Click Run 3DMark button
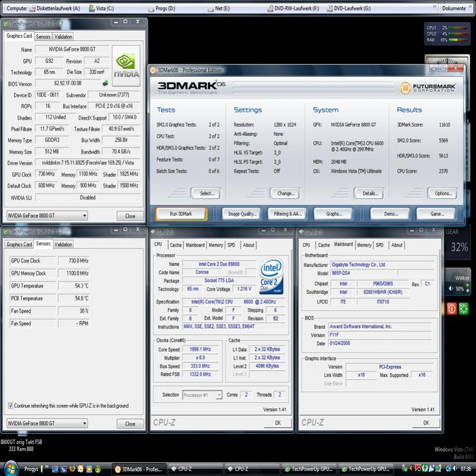Viewport: 476px width, 476px height. (181, 214)
